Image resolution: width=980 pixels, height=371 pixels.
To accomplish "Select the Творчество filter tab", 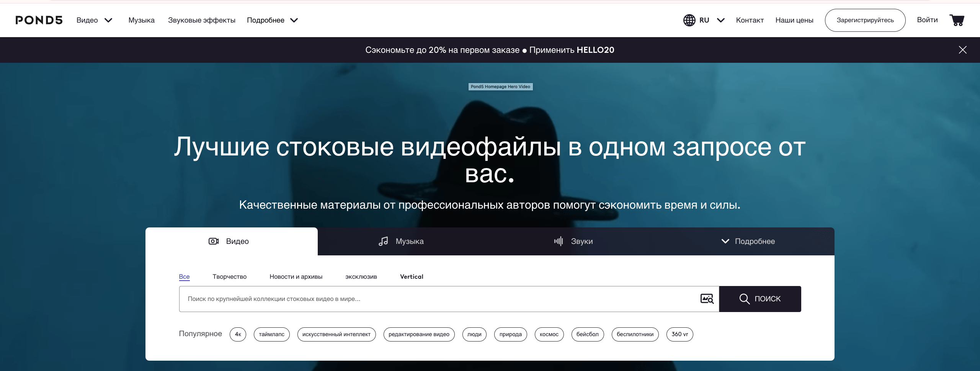I will pyautogui.click(x=229, y=276).
